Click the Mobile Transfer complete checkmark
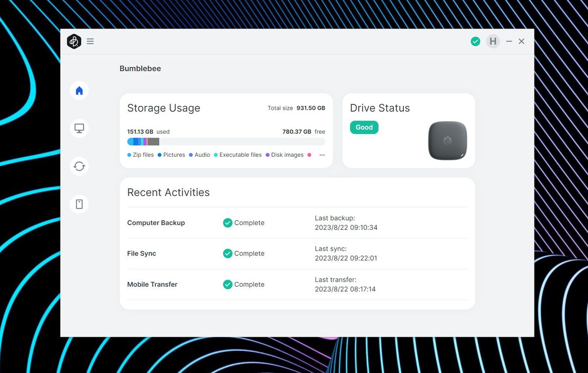 [x=227, y=284]
